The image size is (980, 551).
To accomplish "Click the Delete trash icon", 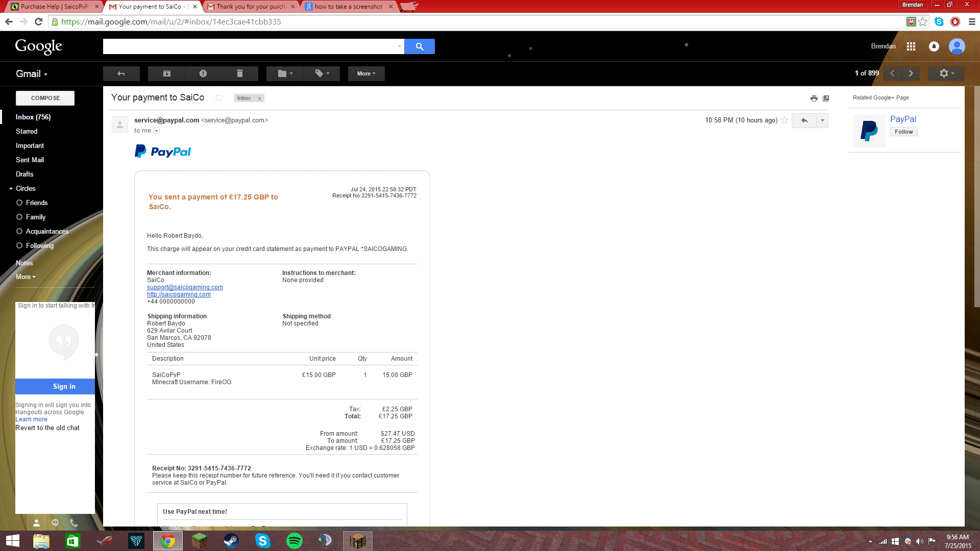I will tap(240, 73).
